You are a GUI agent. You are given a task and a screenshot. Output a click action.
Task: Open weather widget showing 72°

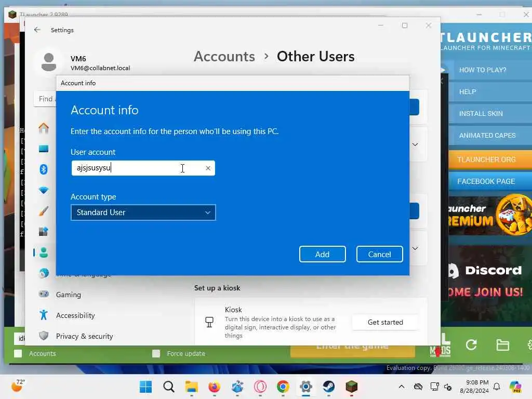coord(18,386)
